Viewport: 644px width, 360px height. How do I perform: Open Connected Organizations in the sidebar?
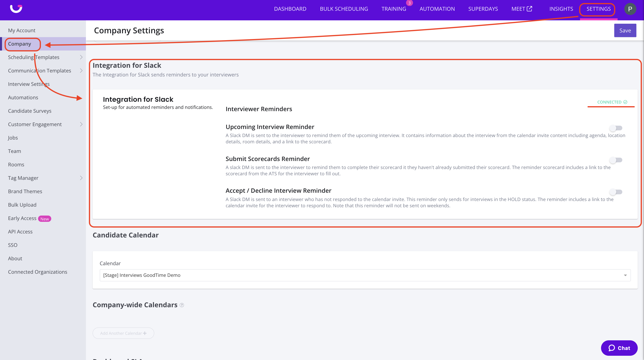point(38,272)
